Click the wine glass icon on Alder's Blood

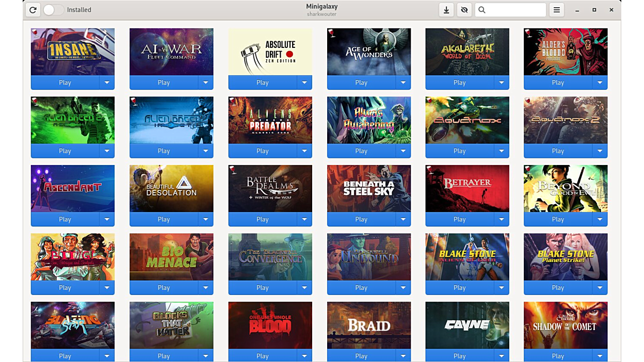coord(528,34)
